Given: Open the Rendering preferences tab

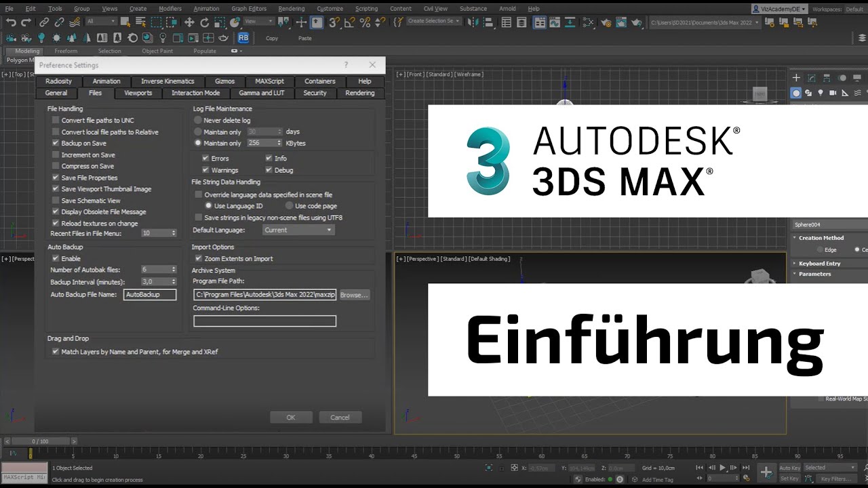Looking at the screenshot, I should click(359, 93).
